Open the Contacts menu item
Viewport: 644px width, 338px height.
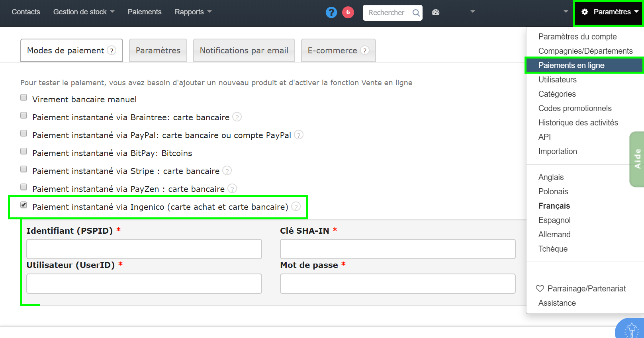26,12
